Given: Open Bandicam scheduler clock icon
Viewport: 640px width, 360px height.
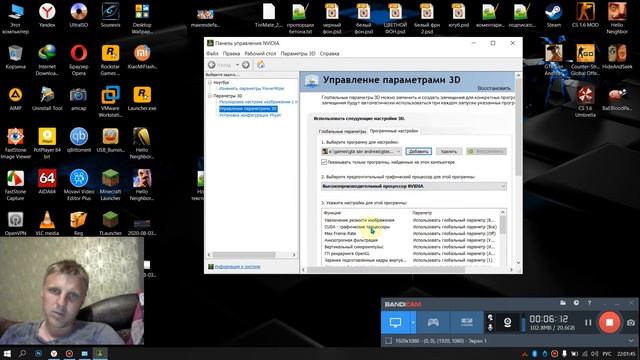Looking at the screenshot, I should [x=576, y=303].
